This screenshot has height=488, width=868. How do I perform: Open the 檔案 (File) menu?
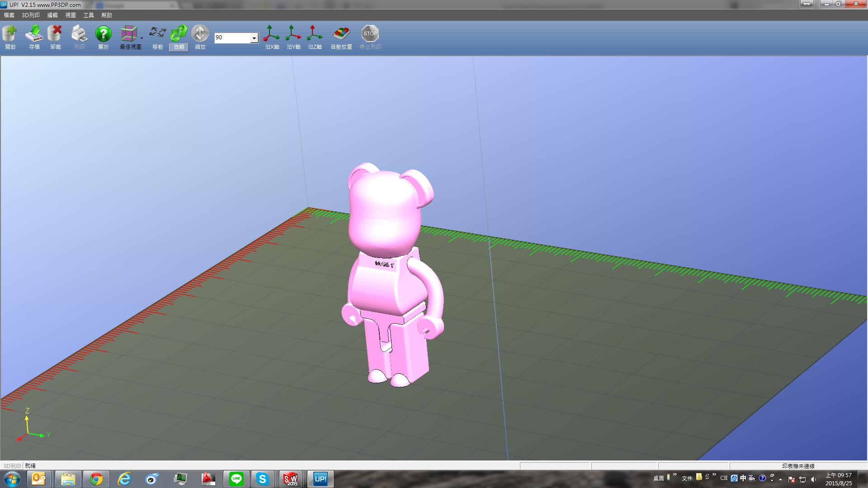[9, 15]
